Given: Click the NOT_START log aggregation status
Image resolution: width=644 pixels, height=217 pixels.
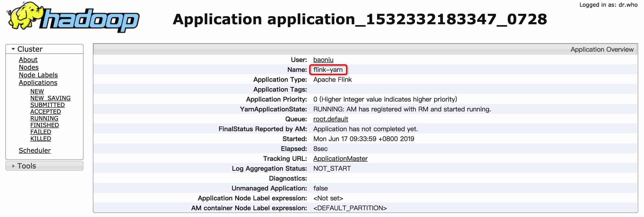Looking at the screenshot, I should point(332,168).
